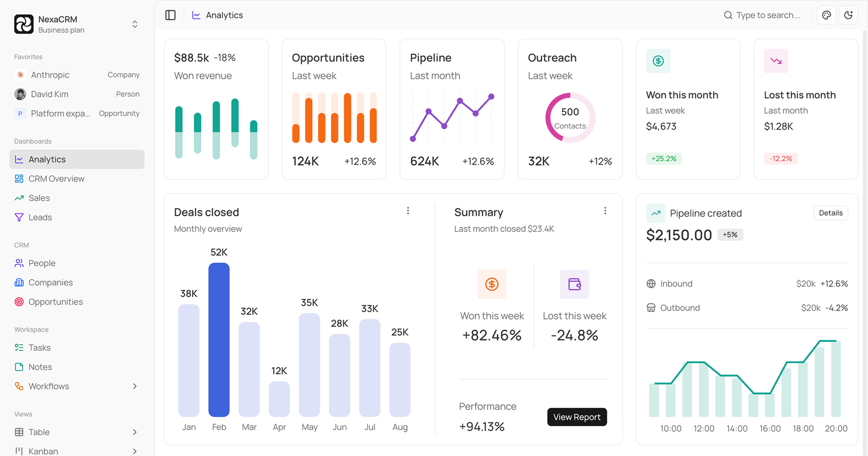Click the Anthropic star logo icon

(20, 75)
